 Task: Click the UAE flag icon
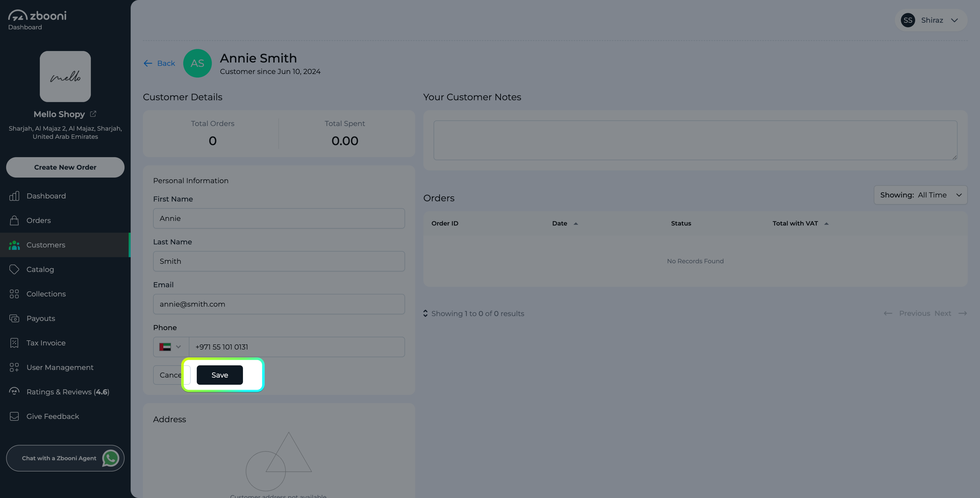pos(165,347)
